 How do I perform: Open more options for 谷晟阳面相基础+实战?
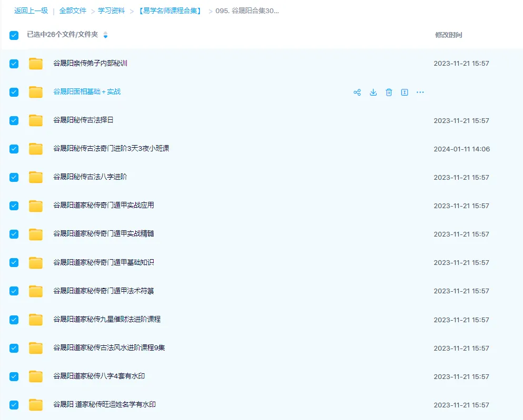tap(420, 93)
